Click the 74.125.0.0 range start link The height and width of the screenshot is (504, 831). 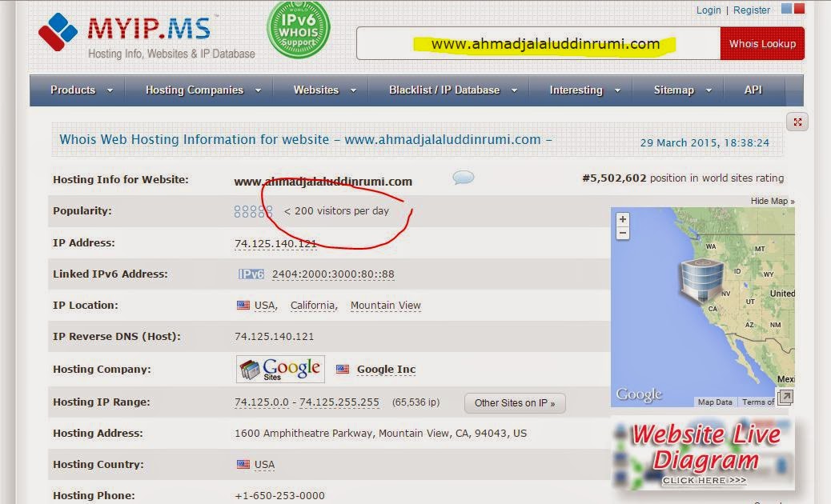262,402
